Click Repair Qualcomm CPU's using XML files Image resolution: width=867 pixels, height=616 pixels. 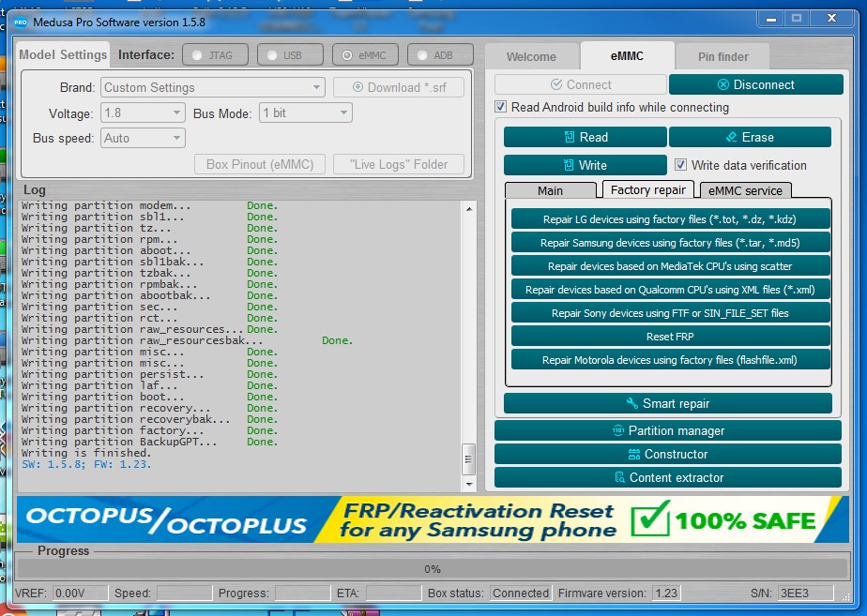tap(670, 290)
